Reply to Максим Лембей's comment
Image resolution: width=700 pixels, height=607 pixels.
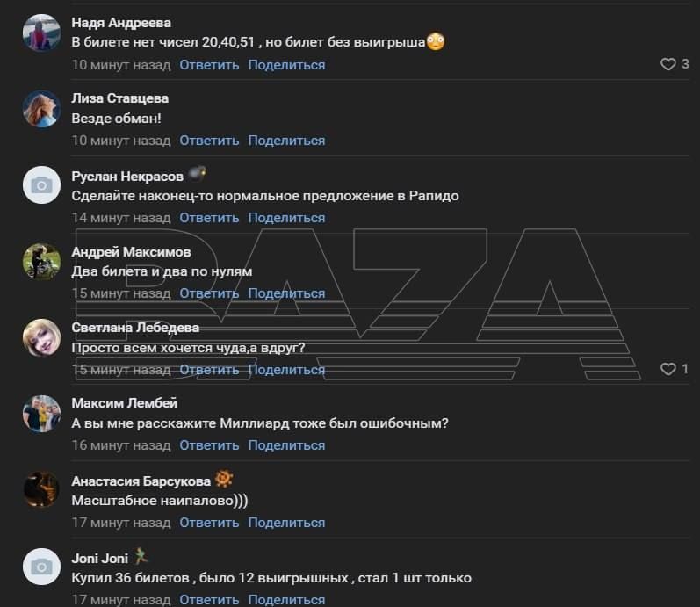pos(209,445)
